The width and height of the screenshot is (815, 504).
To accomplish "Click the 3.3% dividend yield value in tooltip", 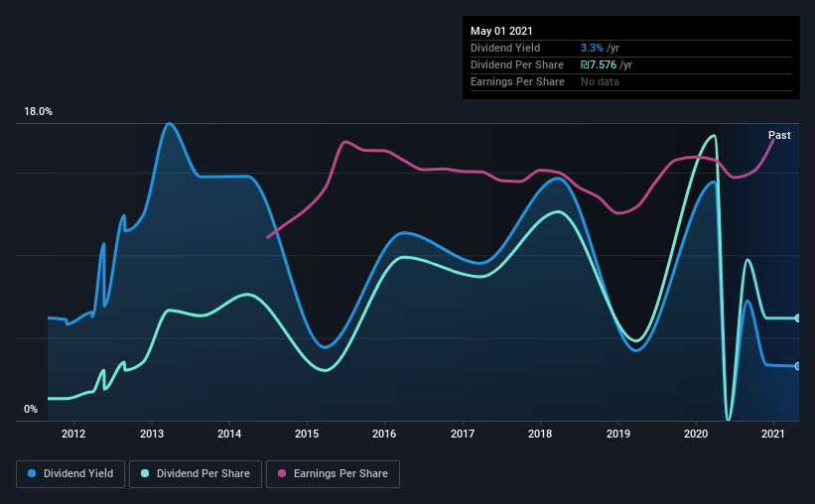I will [x=592, y=48].
